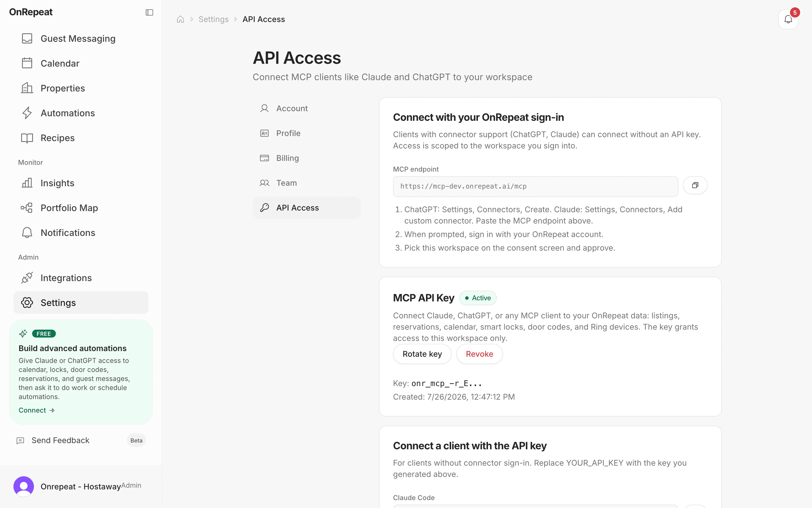Click the user avatar at bottom
This screenshot has height=508, width=812.
point(23,486)
